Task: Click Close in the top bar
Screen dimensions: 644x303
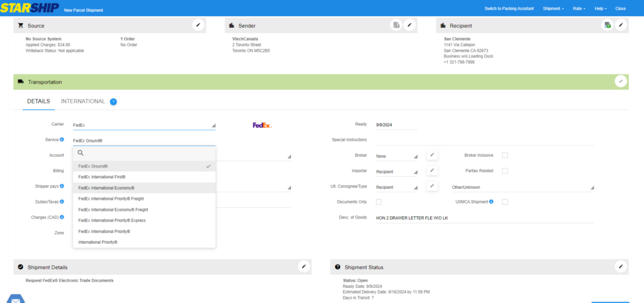Action: [620, 9]
